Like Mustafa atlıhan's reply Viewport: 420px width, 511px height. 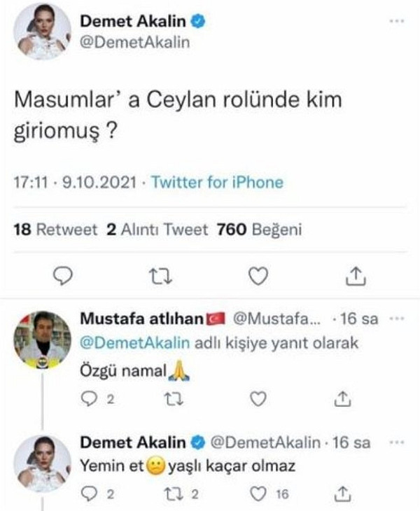coord(259,398)
